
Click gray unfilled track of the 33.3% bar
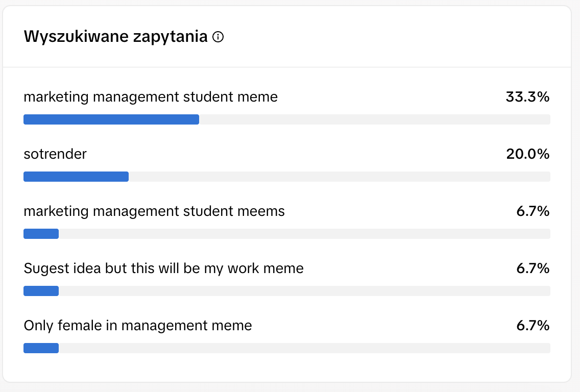coord(374,119)
